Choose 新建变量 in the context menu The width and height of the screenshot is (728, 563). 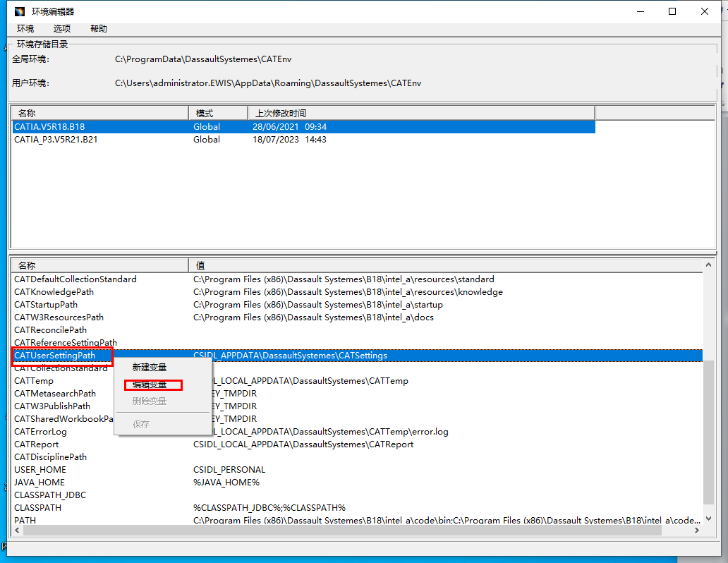click(149, 368)
